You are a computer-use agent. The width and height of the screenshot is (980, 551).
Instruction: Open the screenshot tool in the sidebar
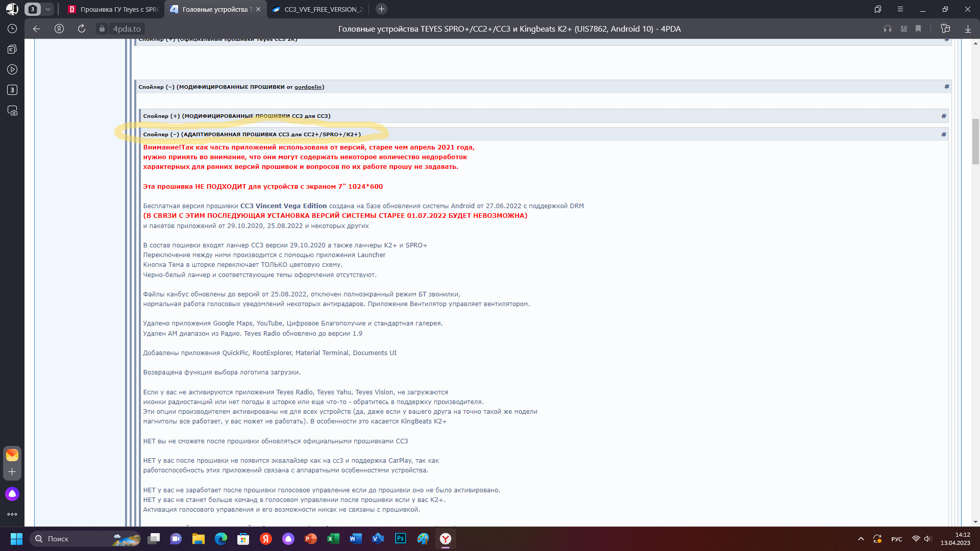coord(12,111)
